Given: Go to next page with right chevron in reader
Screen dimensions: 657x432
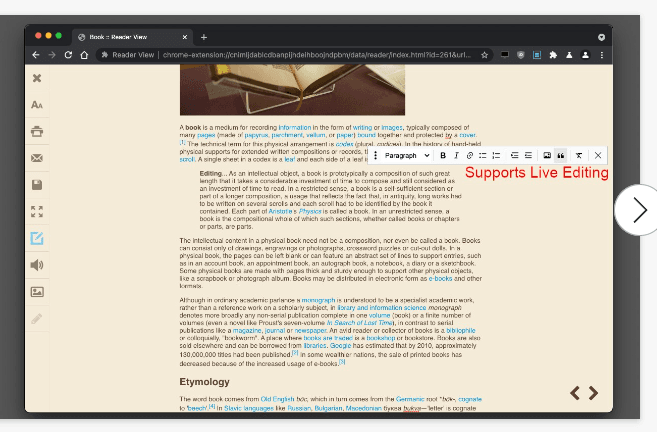Looking at the screenshot, I should coord(593,393).
